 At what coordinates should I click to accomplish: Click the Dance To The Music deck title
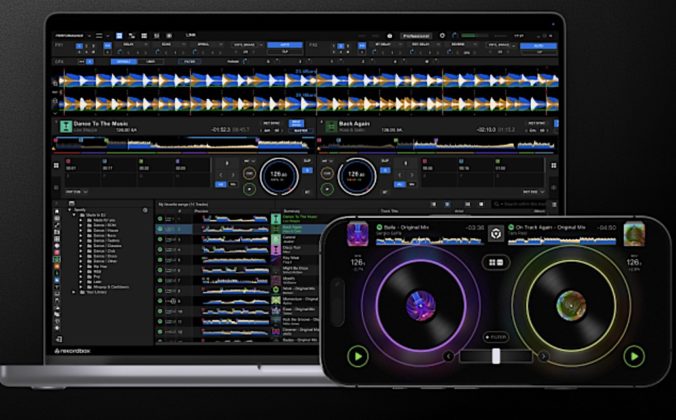click(x=94, y=123)
